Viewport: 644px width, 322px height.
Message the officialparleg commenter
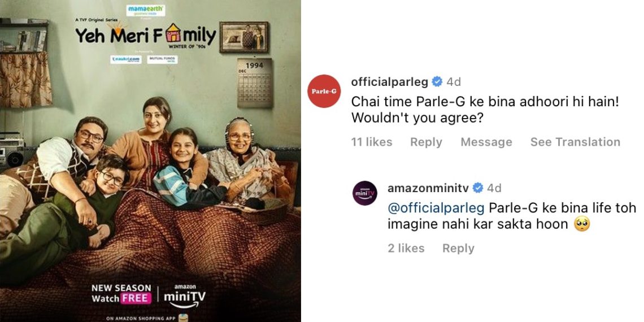[486, 142]
